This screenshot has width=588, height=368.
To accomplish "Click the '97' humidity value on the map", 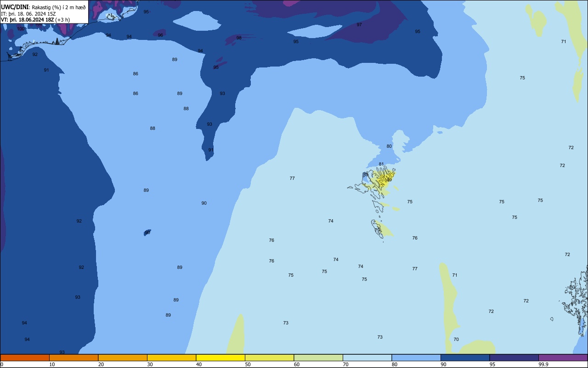I will coord(359,25).
